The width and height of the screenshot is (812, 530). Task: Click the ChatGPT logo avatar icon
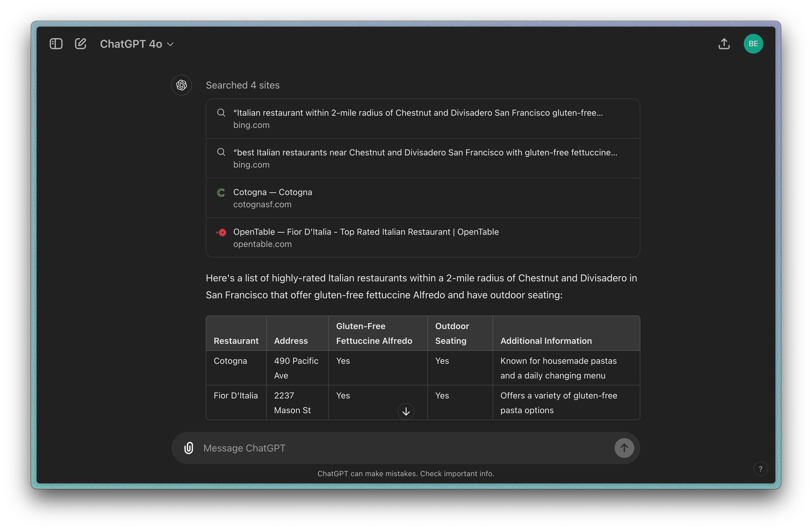[181, 85]
